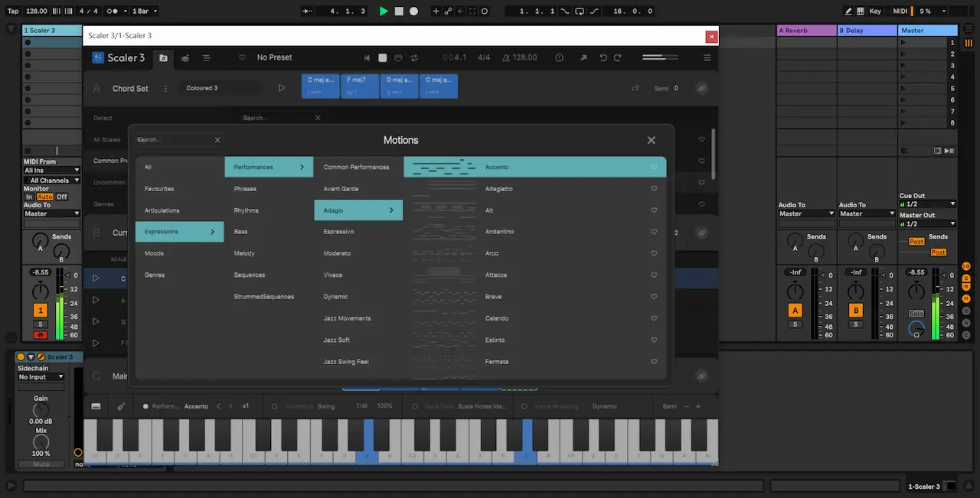Close the Motions dialog with the X
This screenshot has height=498, width=980.
(652, 140)
